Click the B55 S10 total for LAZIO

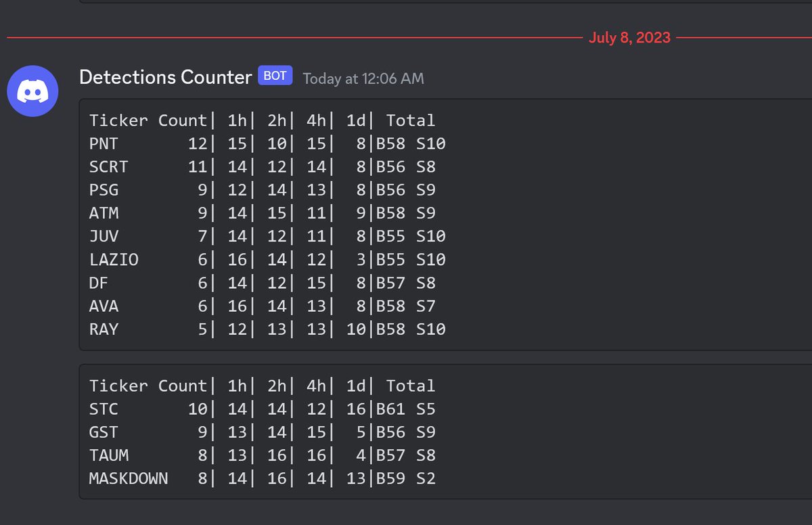[x=411, y=259]
